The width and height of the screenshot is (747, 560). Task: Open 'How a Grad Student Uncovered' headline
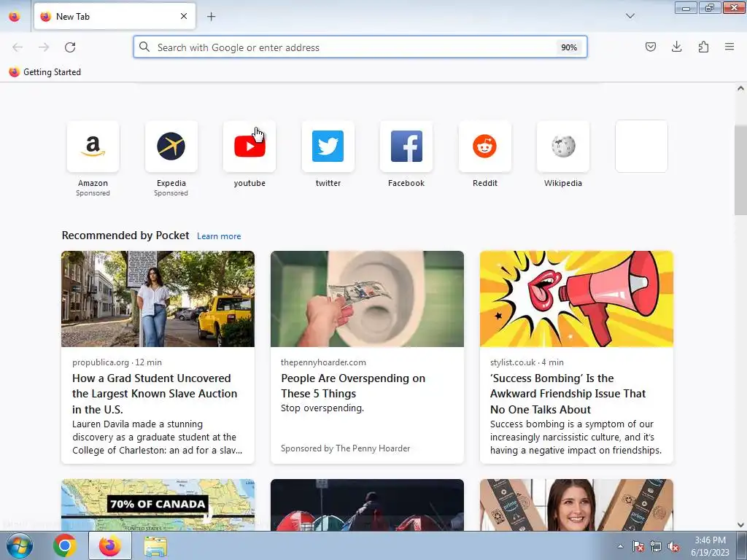(x=155, y=394)
